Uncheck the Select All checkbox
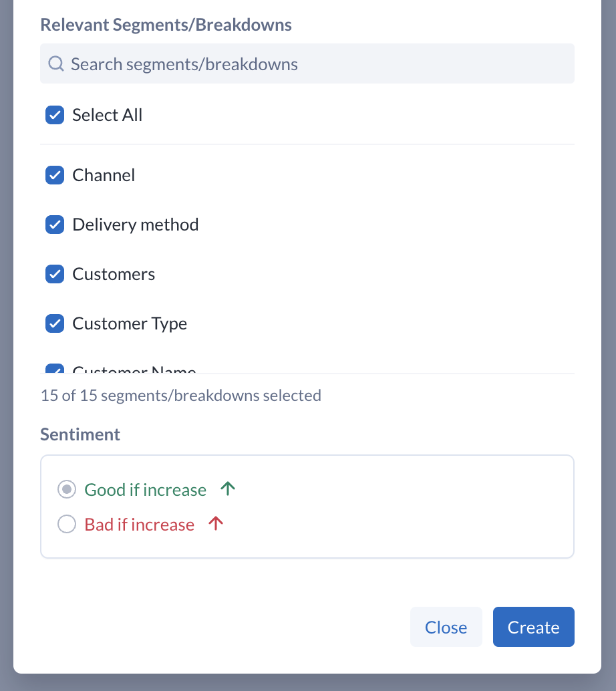 point(54,115)
